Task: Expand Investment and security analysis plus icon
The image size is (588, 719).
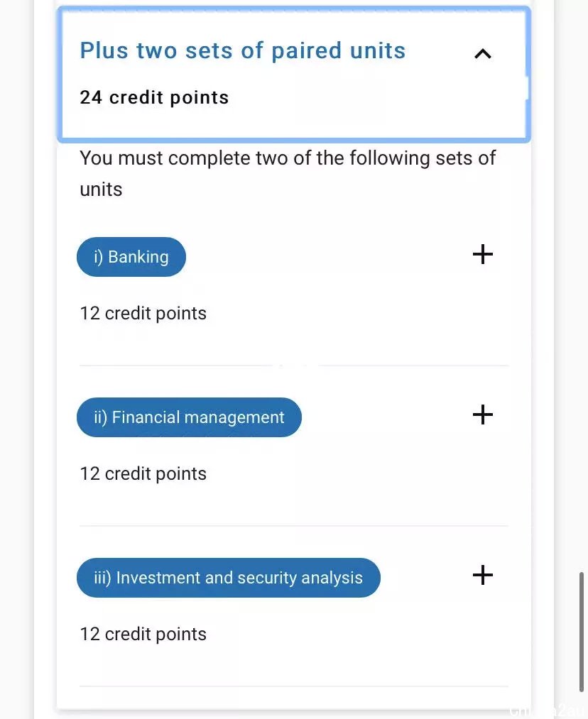Action: point(482,575)
